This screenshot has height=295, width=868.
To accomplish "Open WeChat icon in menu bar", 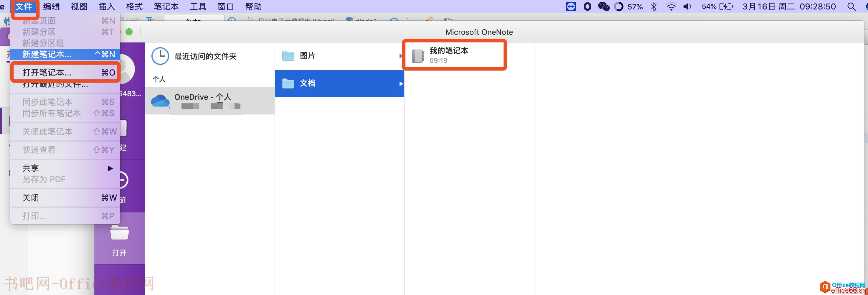I will coord(603,6).
